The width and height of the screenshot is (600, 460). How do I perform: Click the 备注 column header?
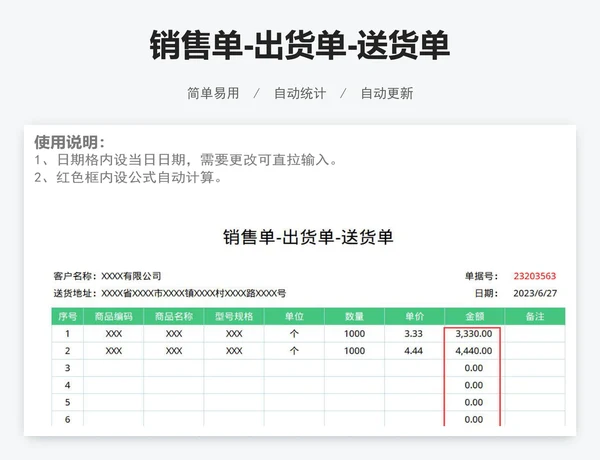pyautogui.click(x=535, y=316)
